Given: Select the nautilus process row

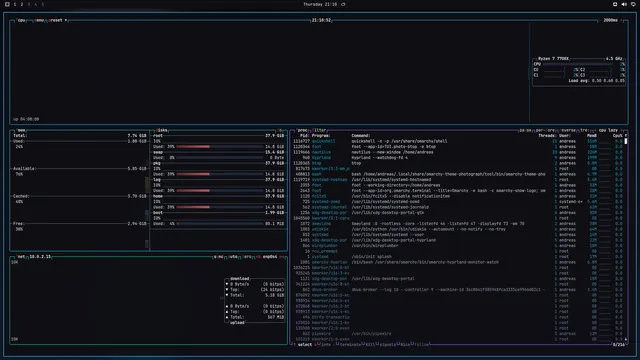Looking at the screenshot, I should (x=458, y=152).
